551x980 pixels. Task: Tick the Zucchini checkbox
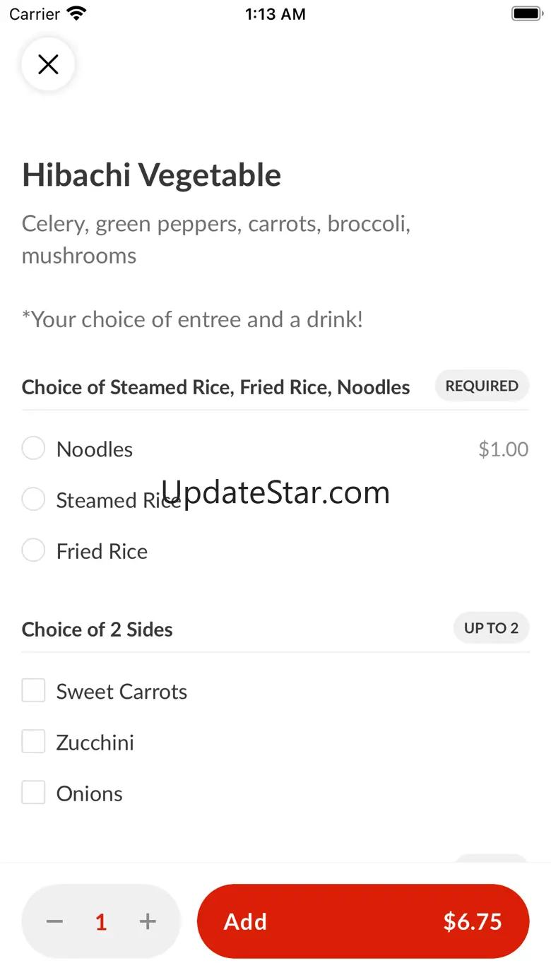click(33, 742)
